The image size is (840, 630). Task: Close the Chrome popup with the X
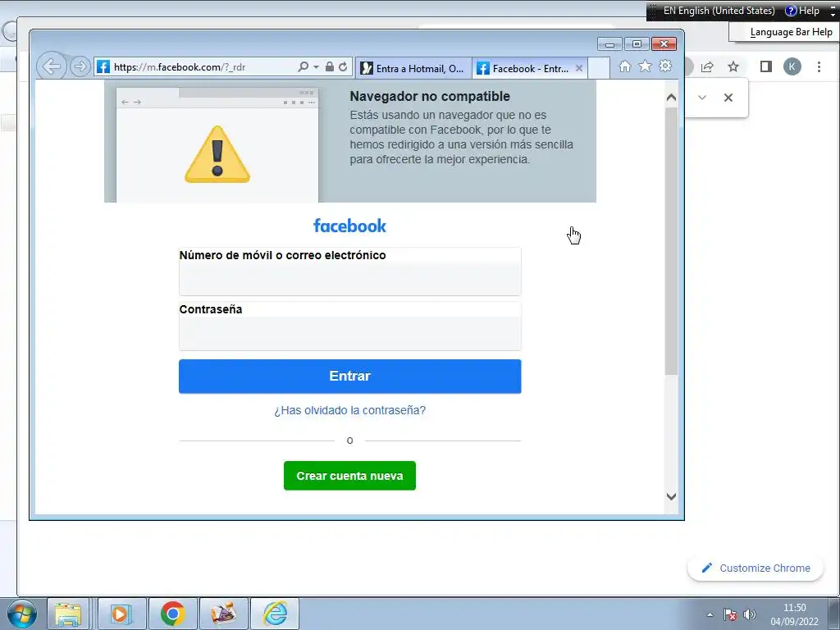[728, 98]
